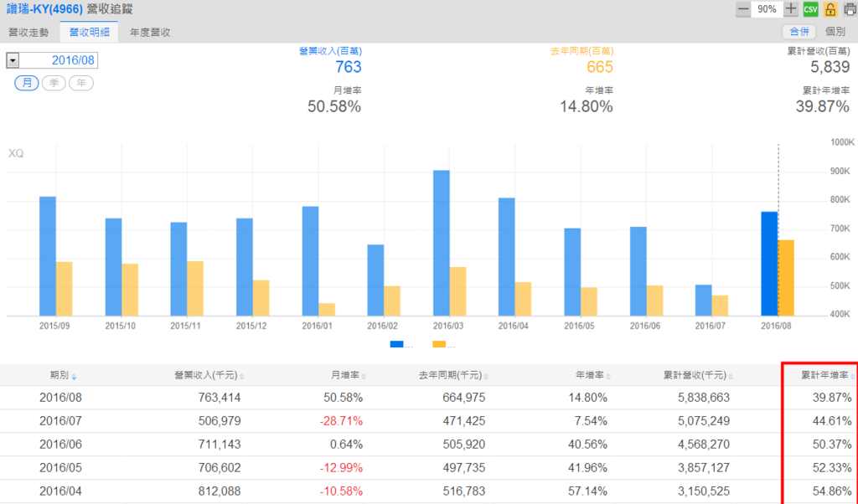Zoom out with the minus button
The image size is (858, 504).
coord(742,9)
